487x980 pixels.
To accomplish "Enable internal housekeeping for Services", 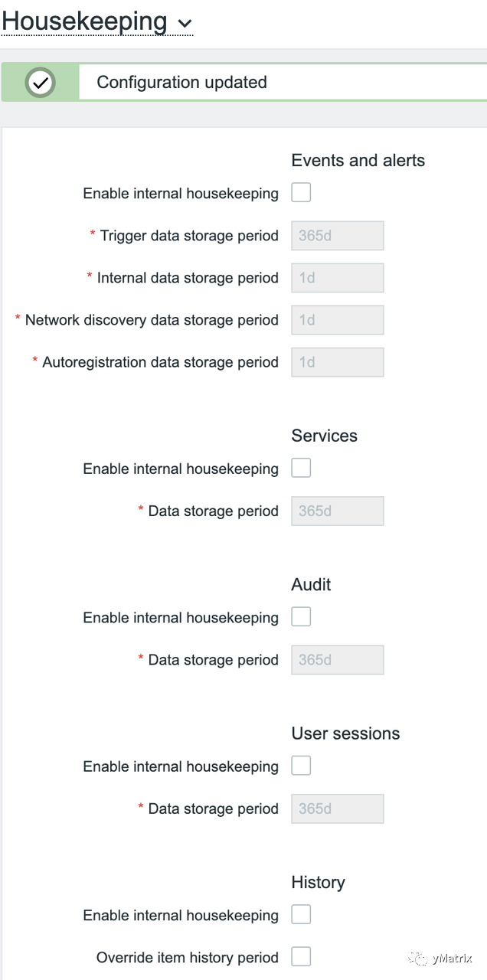I will (302, 468).
